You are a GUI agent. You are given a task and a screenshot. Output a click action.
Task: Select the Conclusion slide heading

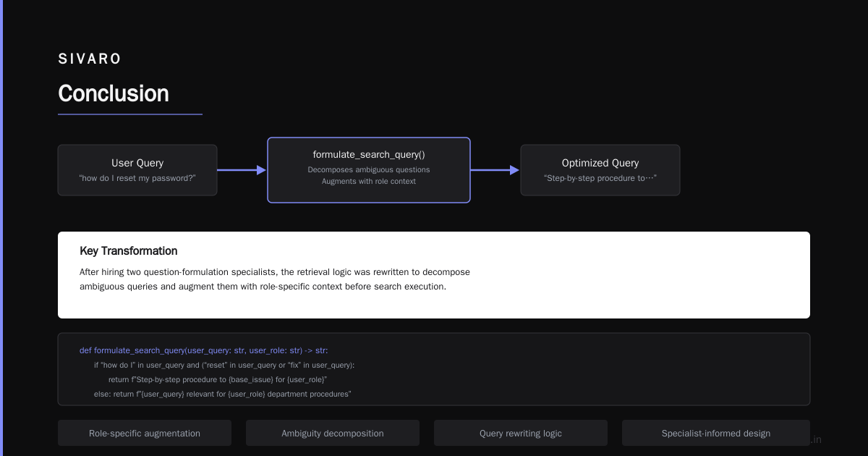pos(114,93)
